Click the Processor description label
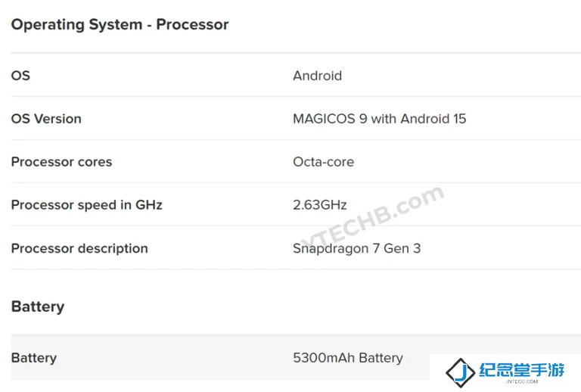 [79, 248]
